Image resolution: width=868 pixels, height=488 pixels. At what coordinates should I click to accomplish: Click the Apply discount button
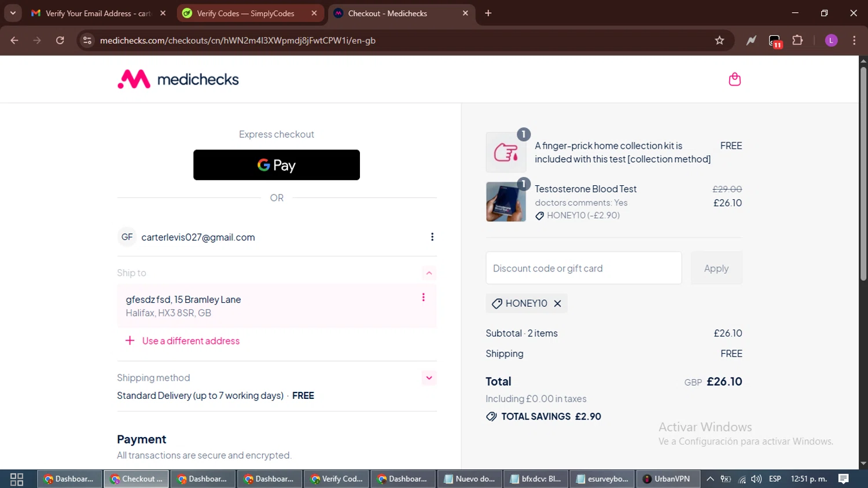point(716,268)
